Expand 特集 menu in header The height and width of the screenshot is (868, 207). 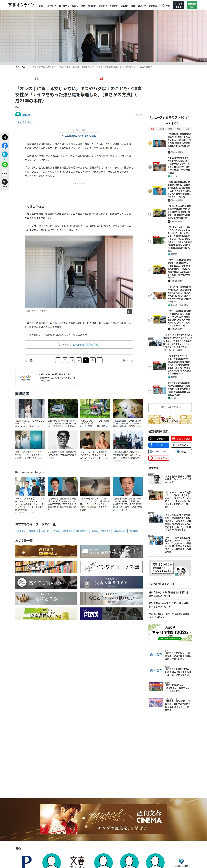coord(75,6)
